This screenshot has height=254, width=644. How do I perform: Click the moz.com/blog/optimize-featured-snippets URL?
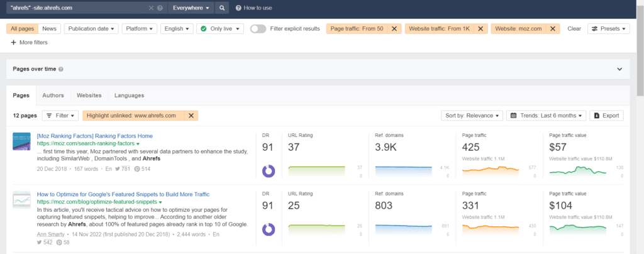pyautogui.click(x=97, y=202)
